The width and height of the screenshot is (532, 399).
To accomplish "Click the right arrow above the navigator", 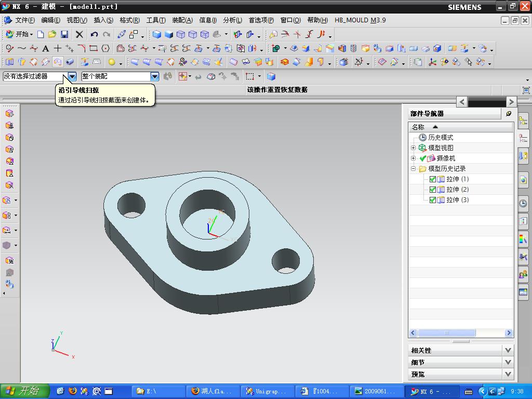I will point(511,102).
